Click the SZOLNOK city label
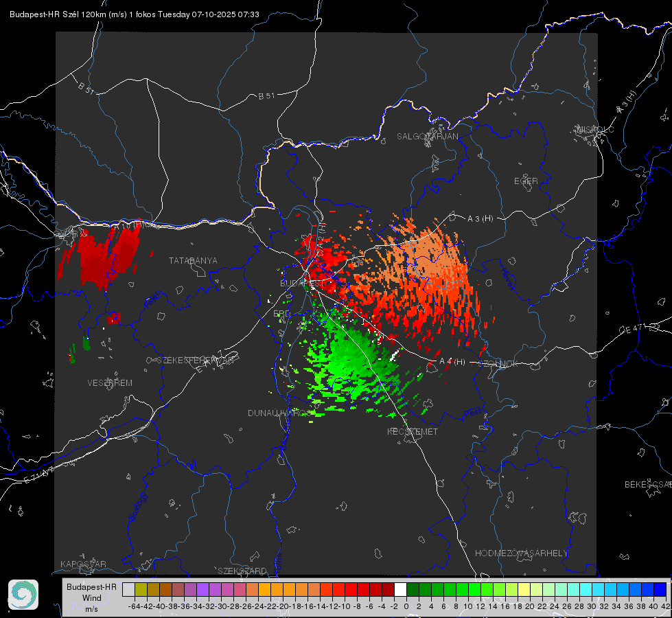 tap(498, 363)
